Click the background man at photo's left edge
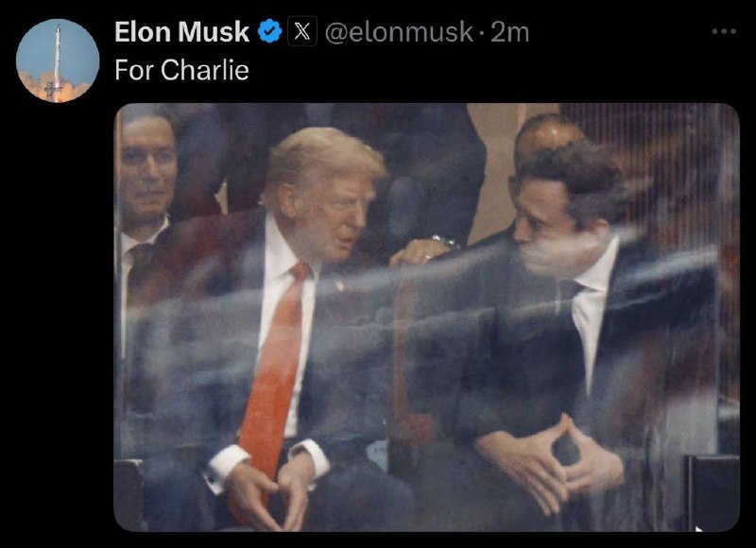Viewport: 756px width, 548px height. coord(145,193)
